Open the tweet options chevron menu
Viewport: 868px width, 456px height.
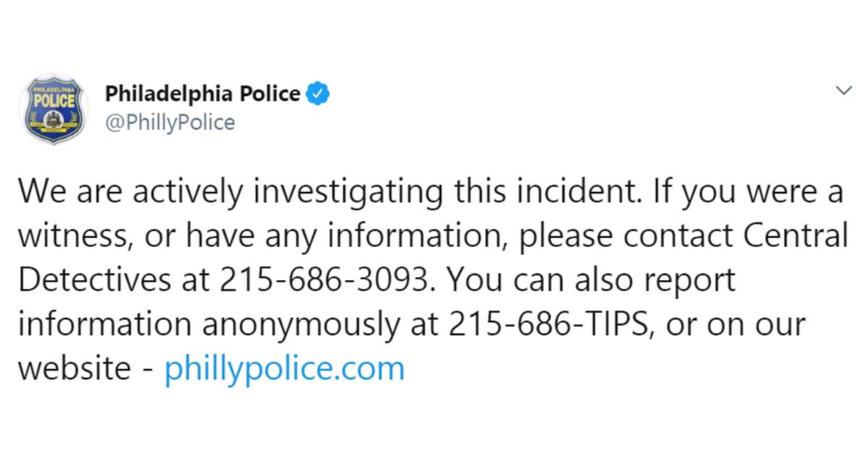[843, 90]
